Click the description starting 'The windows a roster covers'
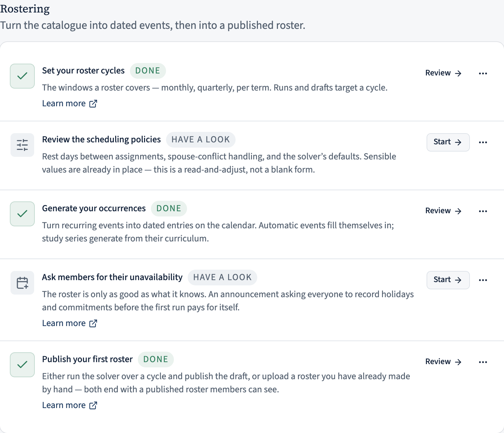Viewport: 504px width, 433px height. tap(215, 88)
